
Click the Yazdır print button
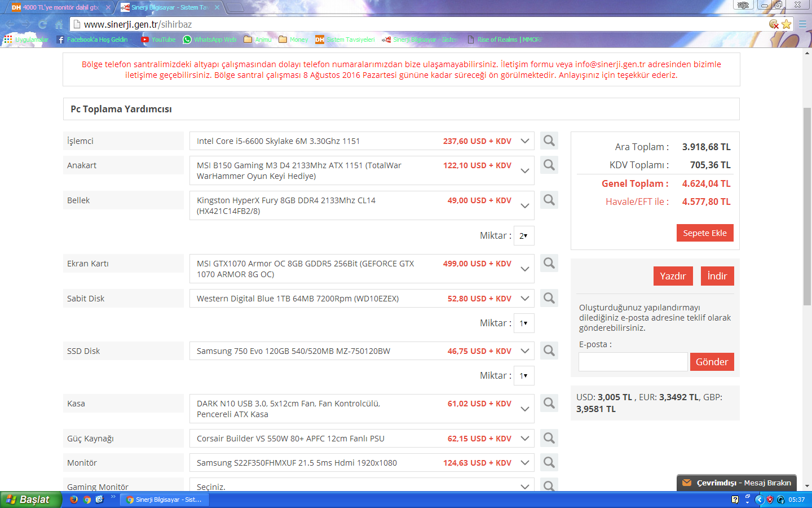pos(673,276)
